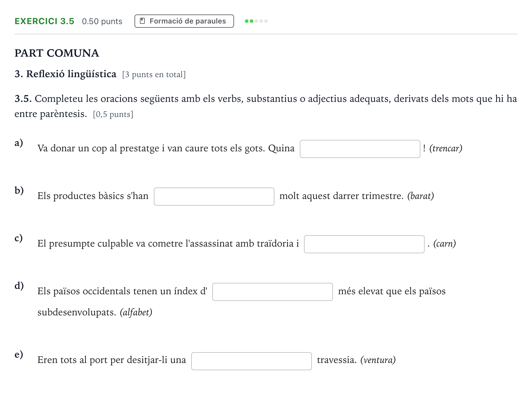Click the "3. Reflexió lingüística" section title

coord(65,74)
